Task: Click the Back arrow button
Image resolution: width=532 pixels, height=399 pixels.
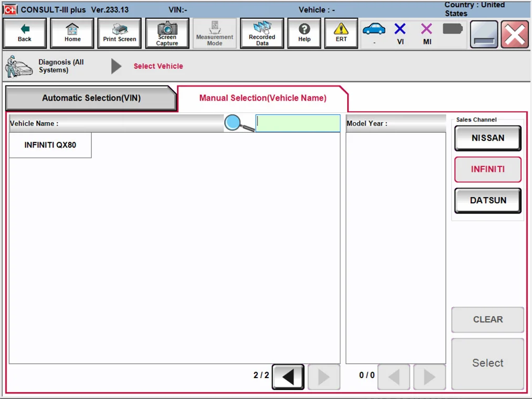Action: pos(25,34)
